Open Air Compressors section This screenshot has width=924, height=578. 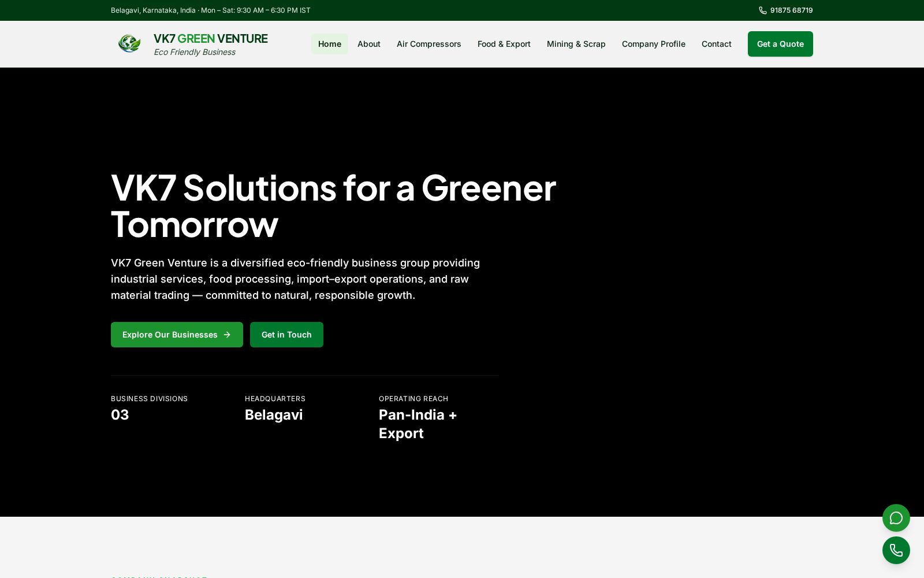point(429,44)
